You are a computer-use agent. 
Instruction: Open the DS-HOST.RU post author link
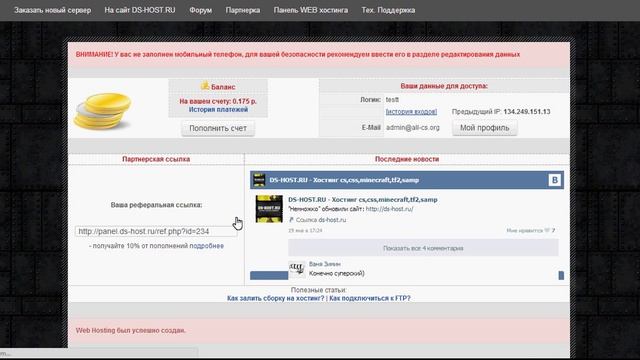[363, 200]
